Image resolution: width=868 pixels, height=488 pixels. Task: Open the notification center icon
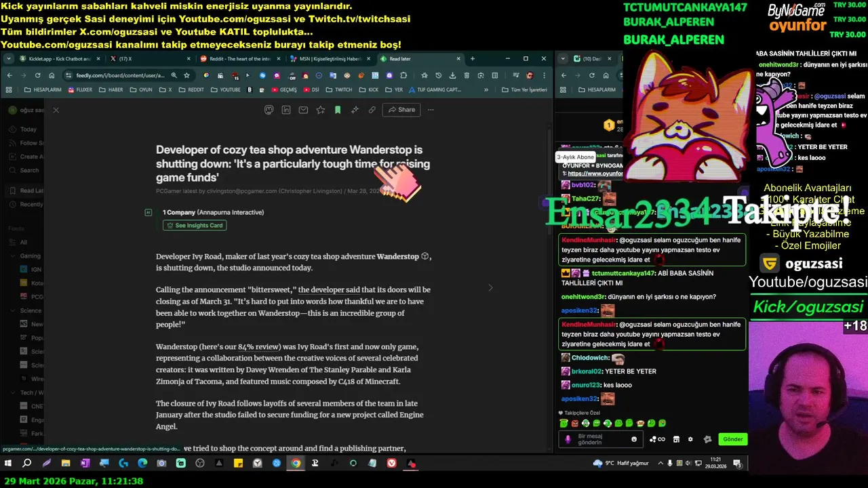pyautogui.click(x=737, y=464)
